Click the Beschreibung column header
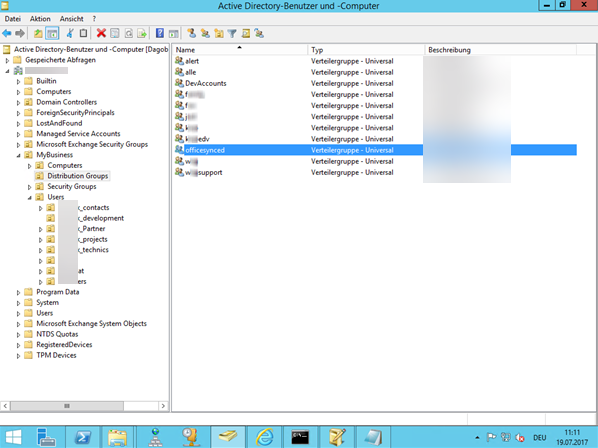598x448 pixels. point(501,50)
